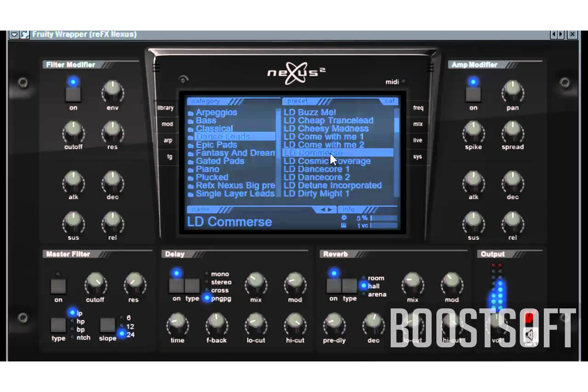Click the Delay time knob
This screenshot has height=392, width=588.
coord(177,324)
